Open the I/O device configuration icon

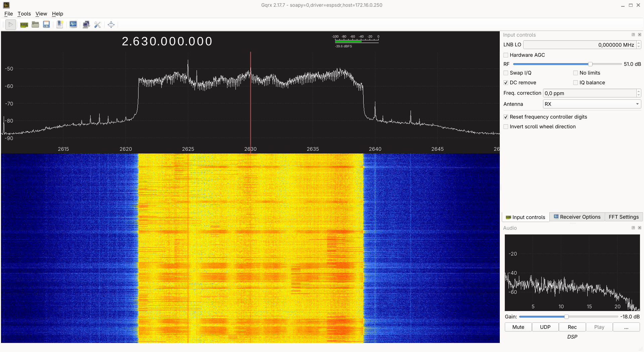(x=24, y=25)
